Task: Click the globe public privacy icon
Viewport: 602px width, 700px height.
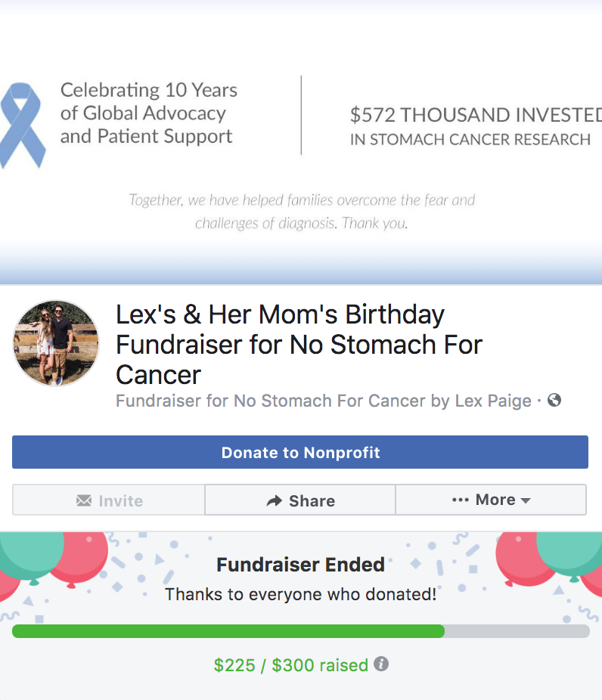Action: tap(554, 400)
